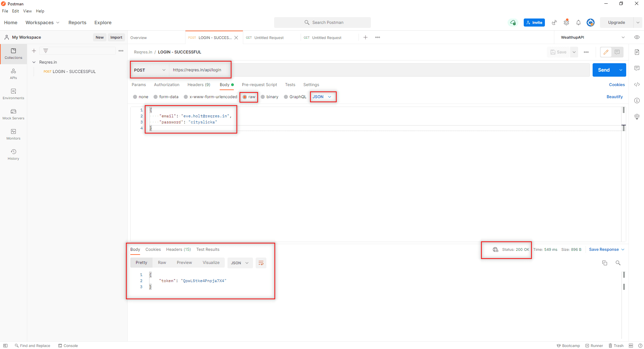644x349 pixels.
Task: Show request History panel
Action: point(13,155)
